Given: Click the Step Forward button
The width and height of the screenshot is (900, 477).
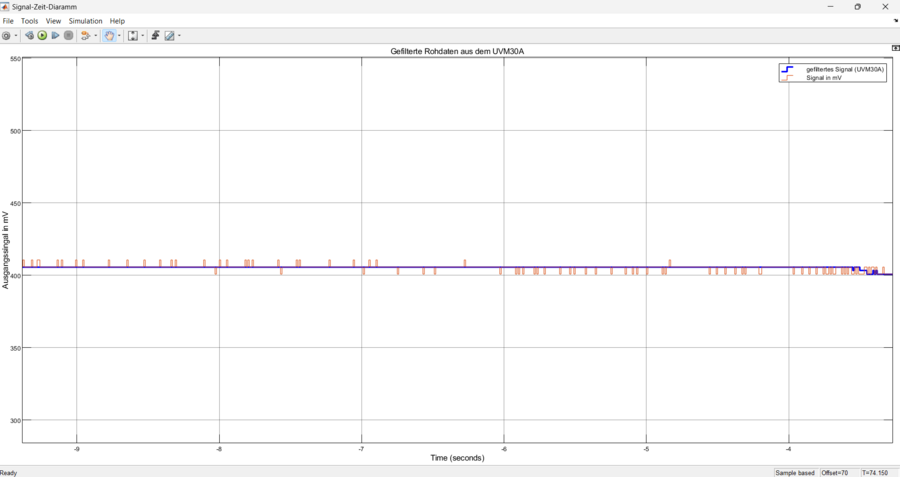Looking at the screenshot, I should point(55,36).
